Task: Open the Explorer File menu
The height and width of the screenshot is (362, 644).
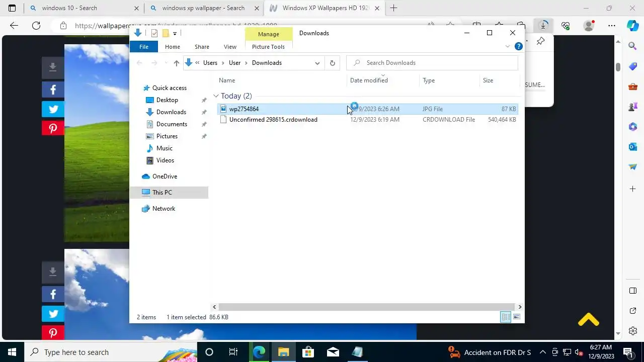Action: (143, 47)
